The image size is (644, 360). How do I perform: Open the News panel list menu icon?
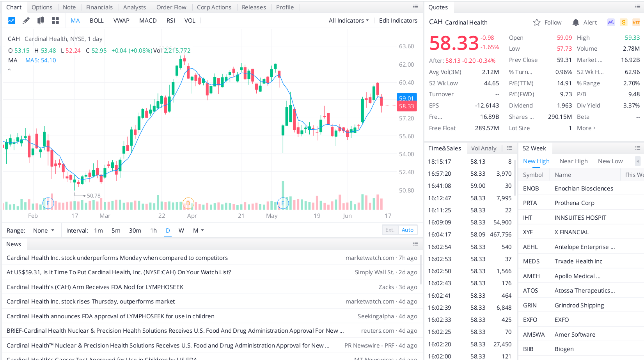pos(415,244)
